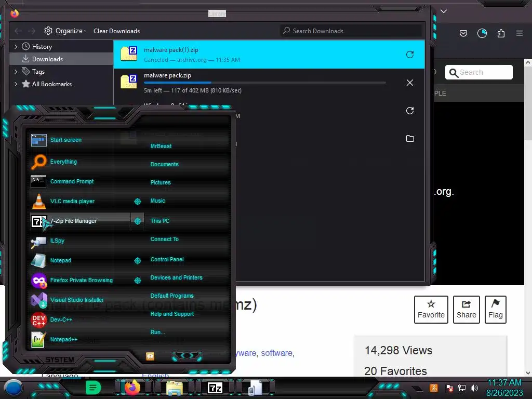Open Default Programs
Image resolution: width=532 pixels, height=399 pixels.
[171, 296]
